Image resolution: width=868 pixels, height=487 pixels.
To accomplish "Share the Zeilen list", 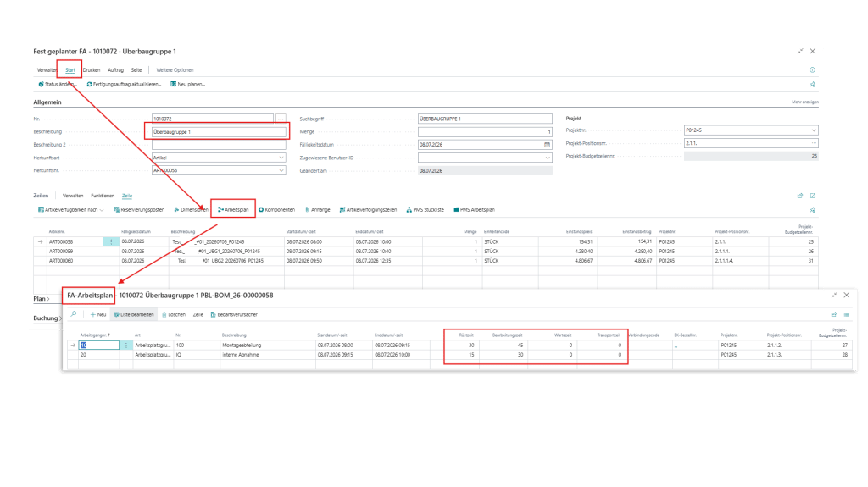I will [800, 196].
